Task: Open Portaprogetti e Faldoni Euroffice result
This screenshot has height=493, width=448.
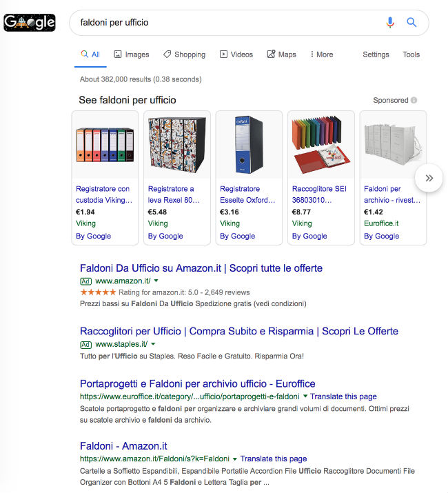Action: (x=197, y=383)
